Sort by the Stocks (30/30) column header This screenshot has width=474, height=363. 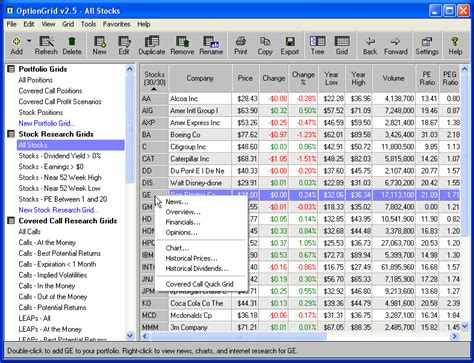tap(154, 78)
